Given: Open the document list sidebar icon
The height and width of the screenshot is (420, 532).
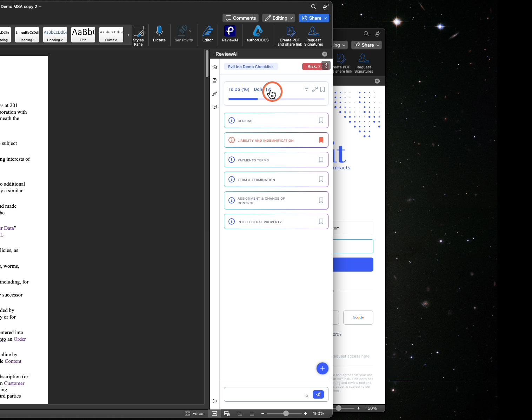Looking at the screenshot, I should point(215,80).
